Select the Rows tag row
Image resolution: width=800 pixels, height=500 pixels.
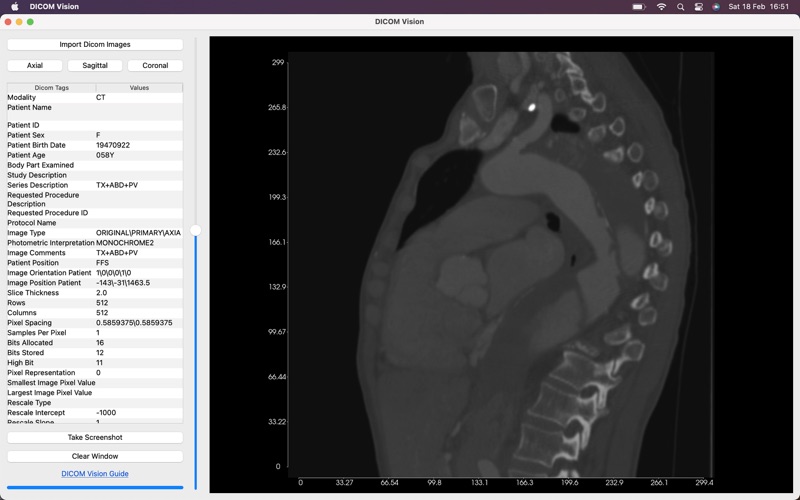coord(95,303)
